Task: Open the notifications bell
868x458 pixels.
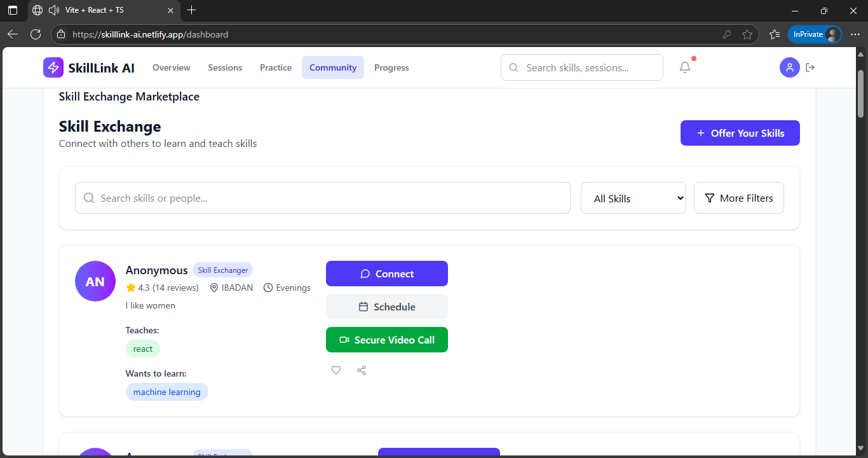Action: 685,67
